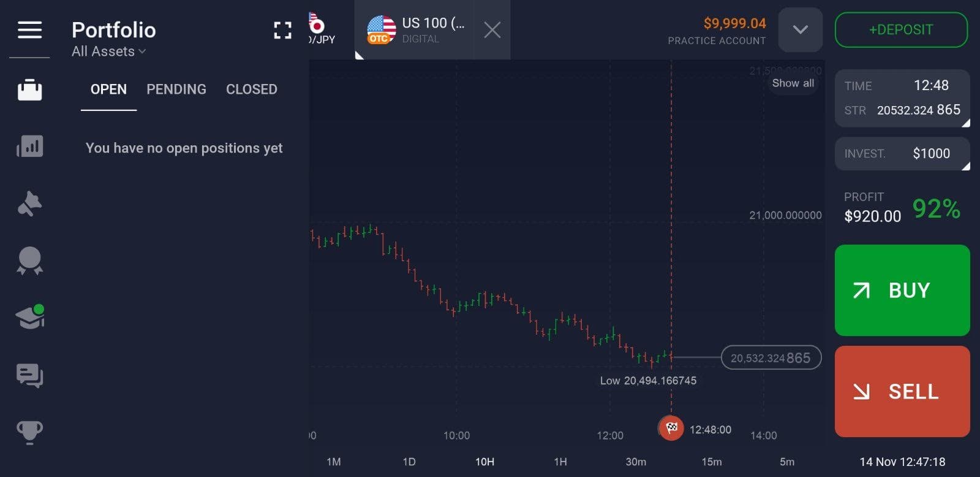
Task: Open the tournaments trophy icon
Action: [x=29, y=431]
